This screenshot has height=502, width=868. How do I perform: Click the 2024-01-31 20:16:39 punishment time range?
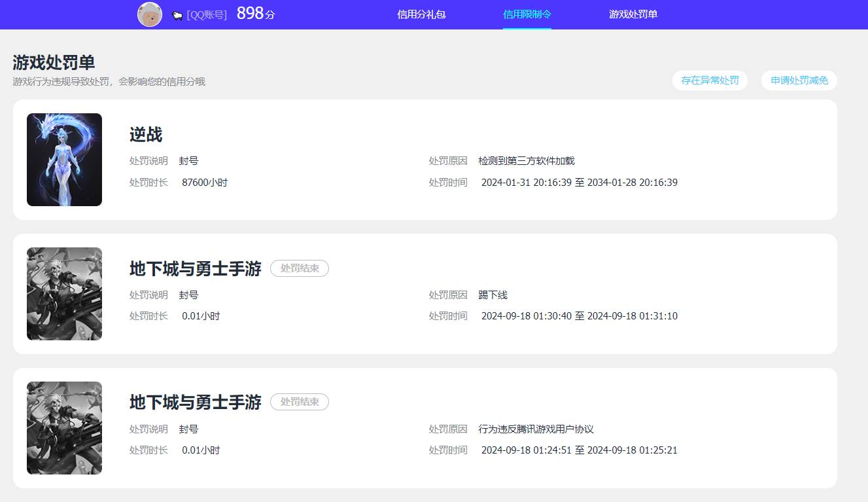pos(580,183)
